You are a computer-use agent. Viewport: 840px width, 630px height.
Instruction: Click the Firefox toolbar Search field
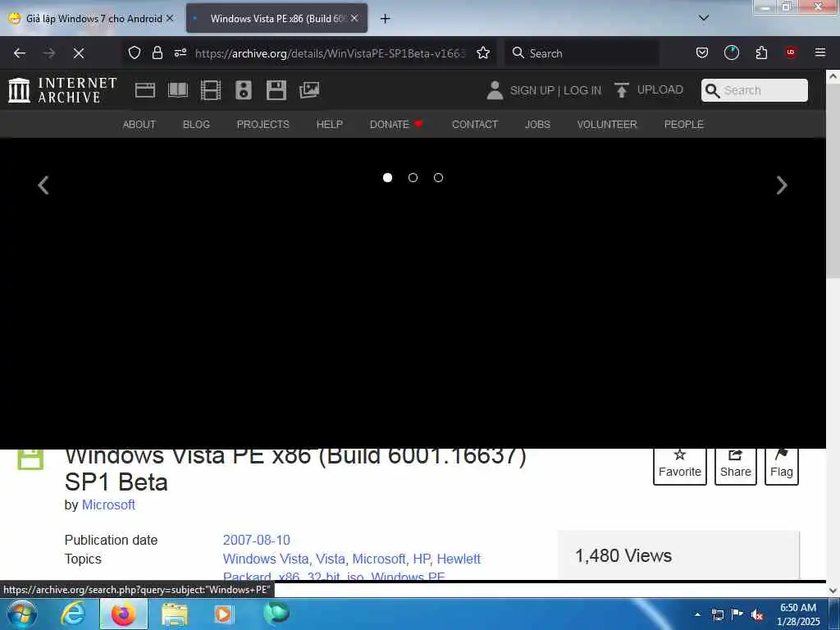click(x=582, y=53)
